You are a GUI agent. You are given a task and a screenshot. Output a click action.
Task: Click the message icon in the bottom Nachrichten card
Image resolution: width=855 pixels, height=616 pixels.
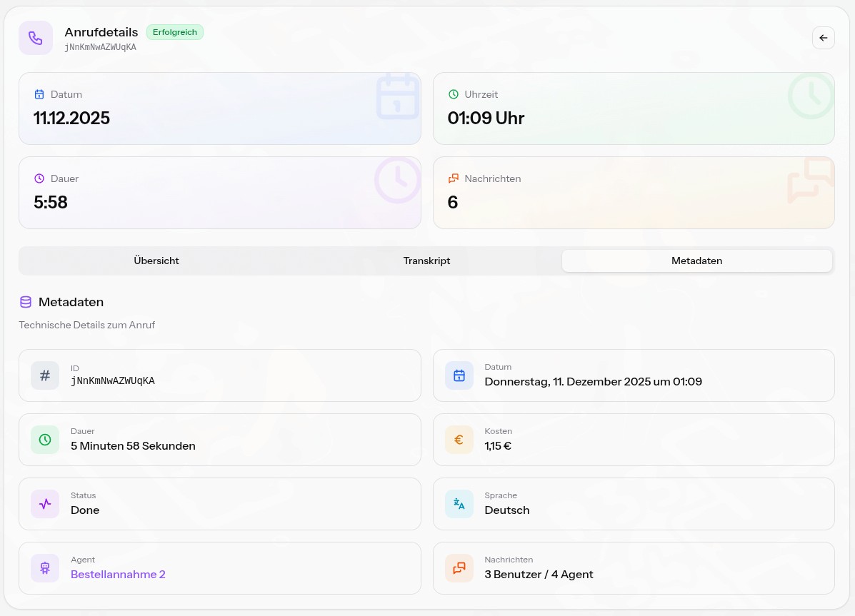pyautogui.click(x=459, y=568)
